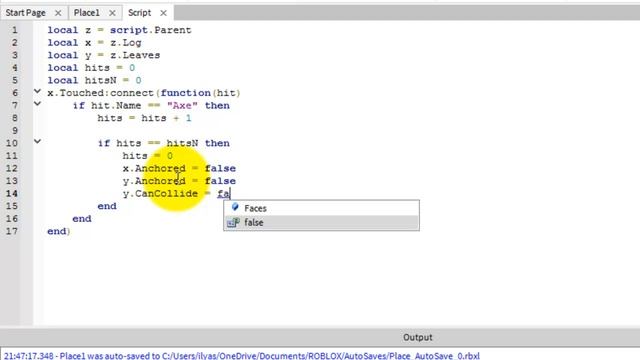The width and height of the screenshot is (640, 360).
Task: Click the false keyword suggestion icon
Action: [x=233, y=222]
